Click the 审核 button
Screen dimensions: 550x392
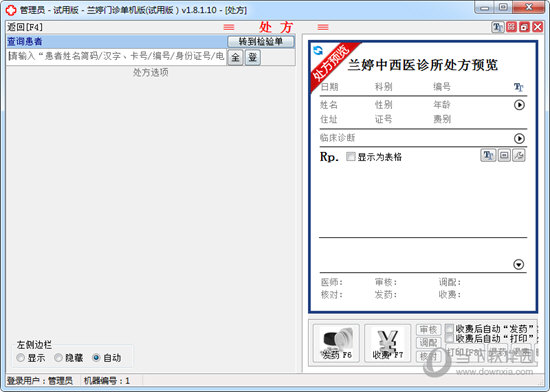[x=428, y=330]
